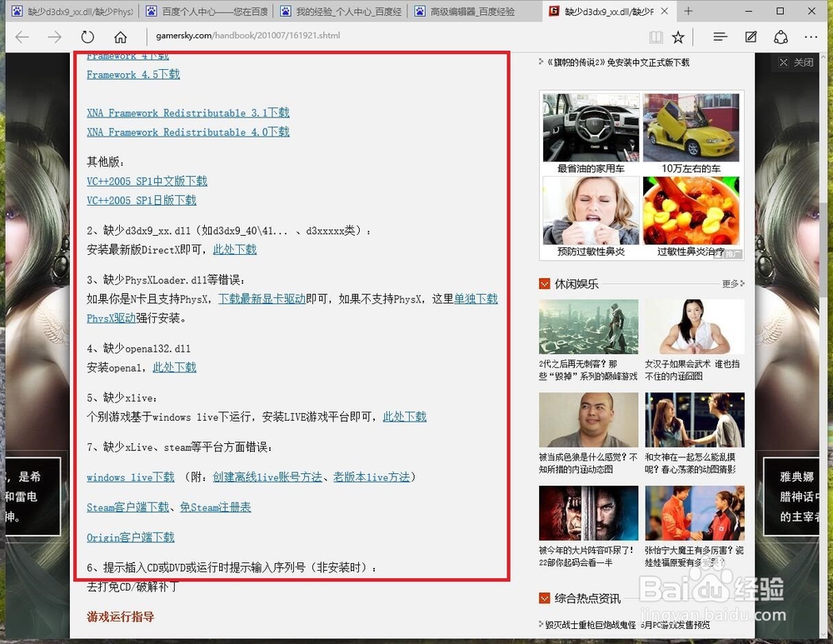This screenshot has height=644, width=833.
Task: Open Steam客户端下载 link
Action: tap(127, 507)
